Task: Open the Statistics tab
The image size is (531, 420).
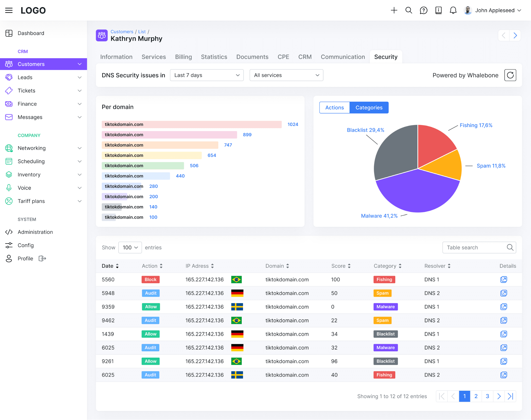Action: (x=214, y=57)
